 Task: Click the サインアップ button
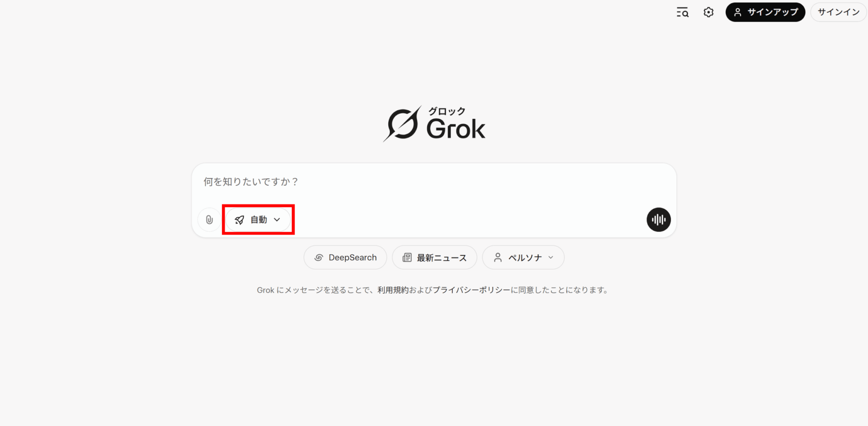coord(765,12)
